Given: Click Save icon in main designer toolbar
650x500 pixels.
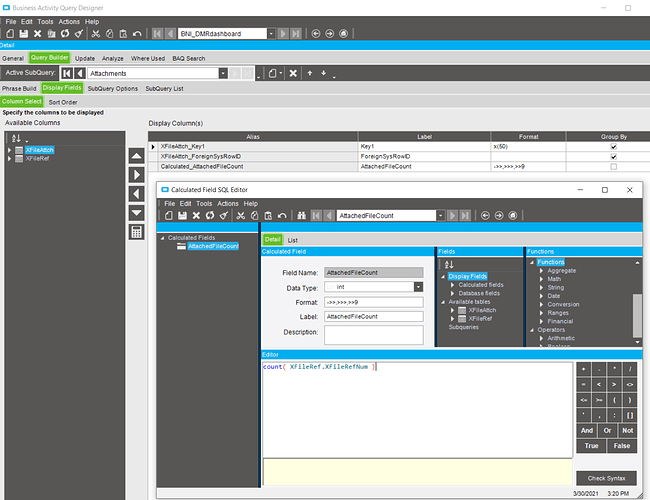Looking at the screenshot, I should [22, 33].
